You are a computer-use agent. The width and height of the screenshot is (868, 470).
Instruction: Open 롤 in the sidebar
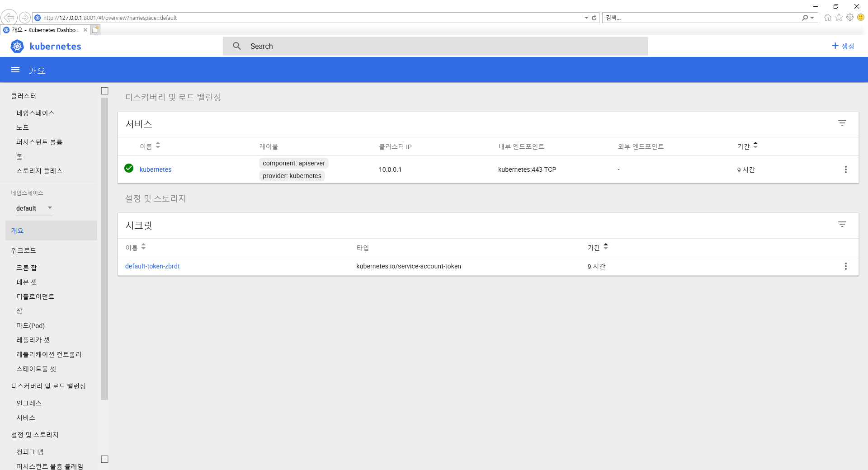coord(19,156)
